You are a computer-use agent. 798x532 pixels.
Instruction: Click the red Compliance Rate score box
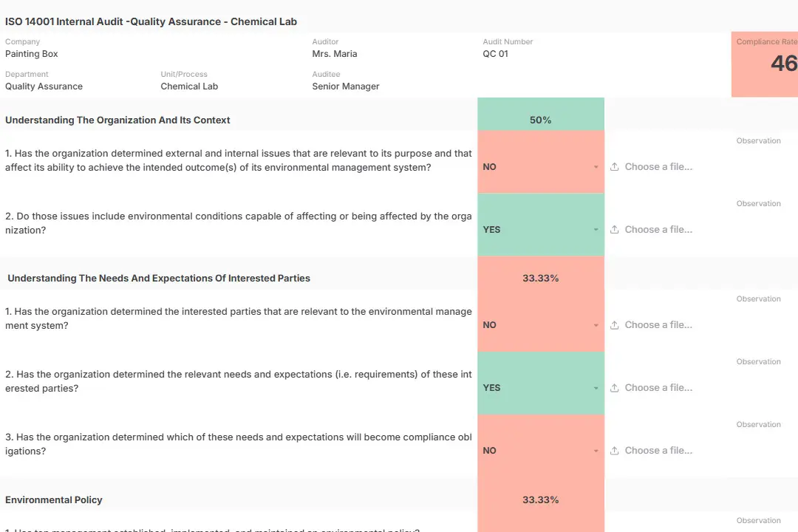point(765,64)
